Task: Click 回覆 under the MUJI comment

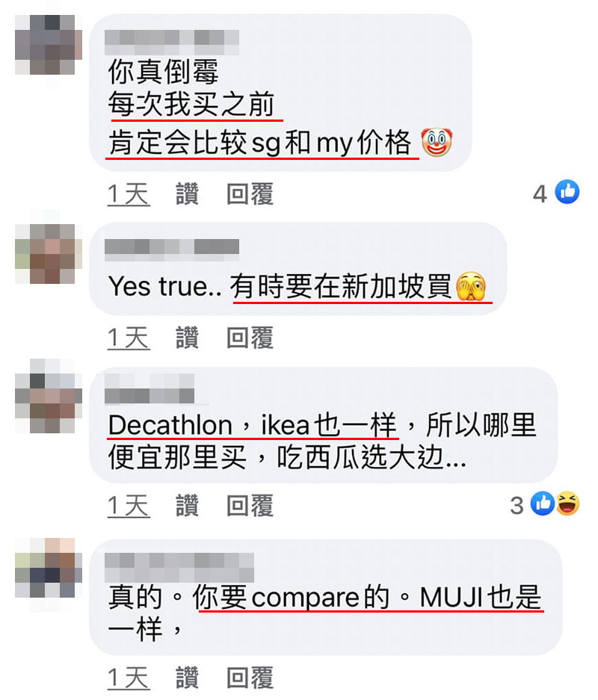Action: (x=250, y=678)
